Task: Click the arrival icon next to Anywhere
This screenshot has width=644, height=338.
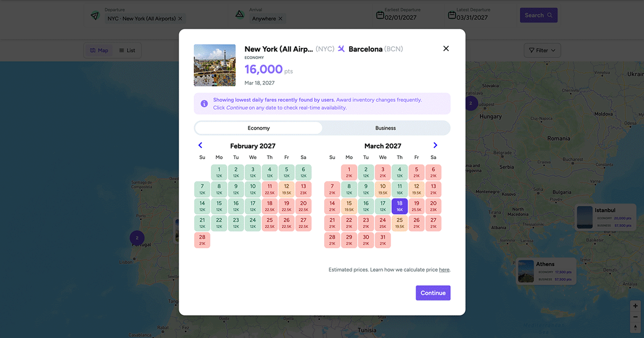Action: pos(240,15)
